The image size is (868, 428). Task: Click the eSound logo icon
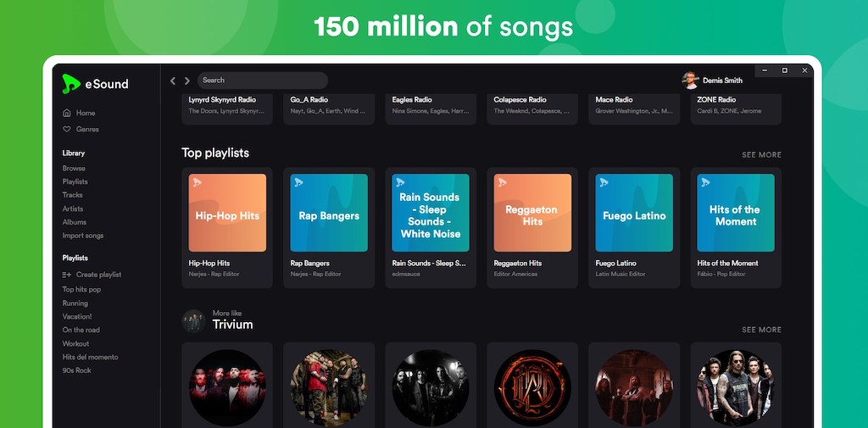71,84
